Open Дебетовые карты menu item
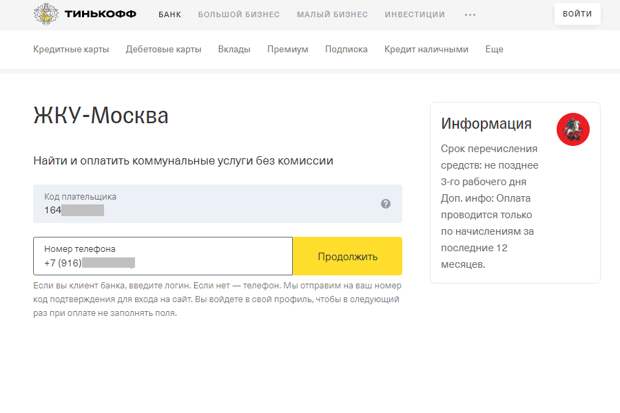The image size is (620, 413). [163, 49]
